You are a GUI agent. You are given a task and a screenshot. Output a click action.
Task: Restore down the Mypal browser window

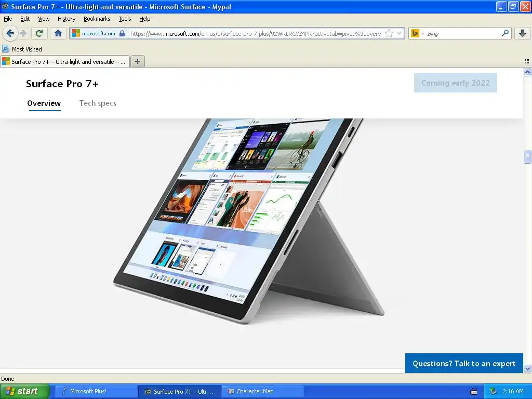click(x=513, y=6)
